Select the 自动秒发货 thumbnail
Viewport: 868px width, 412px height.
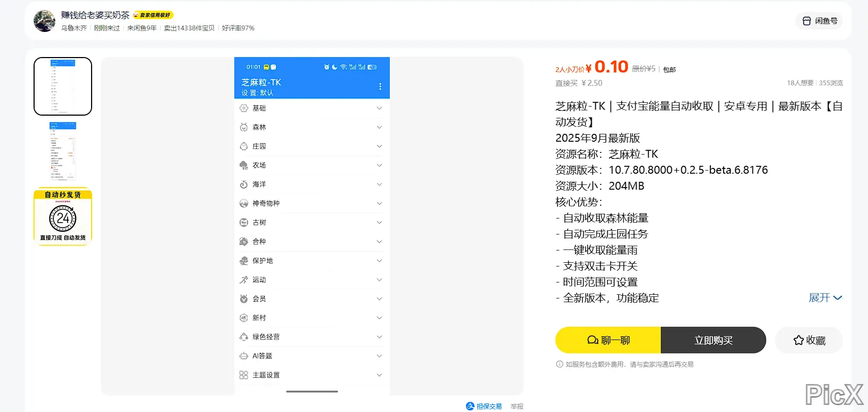pos(63,216)
